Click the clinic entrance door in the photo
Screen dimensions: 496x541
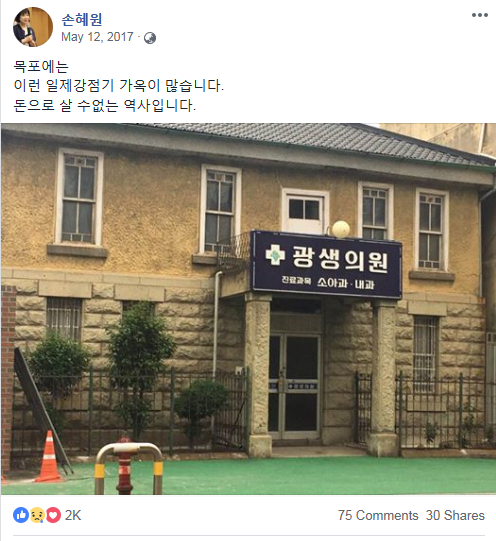[x=294, y=386]
